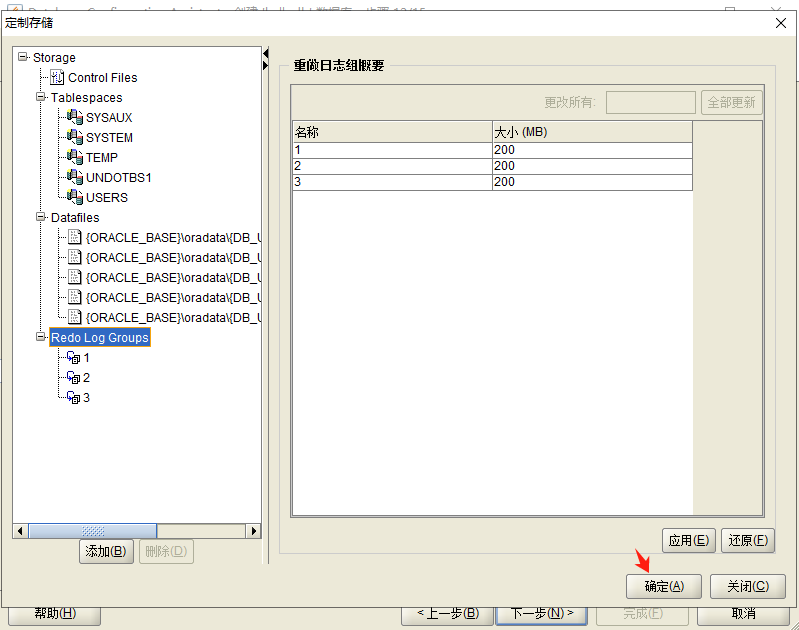Click the 删除(D) delete button
Screen dimensions: 799x630
click(x=166, y=552)
